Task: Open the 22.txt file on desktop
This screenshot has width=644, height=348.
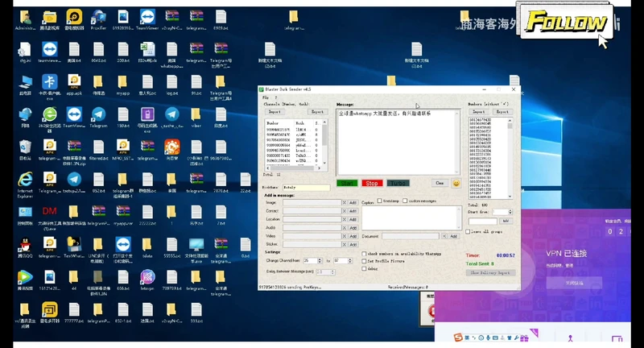Action: (x=246, y=182)
